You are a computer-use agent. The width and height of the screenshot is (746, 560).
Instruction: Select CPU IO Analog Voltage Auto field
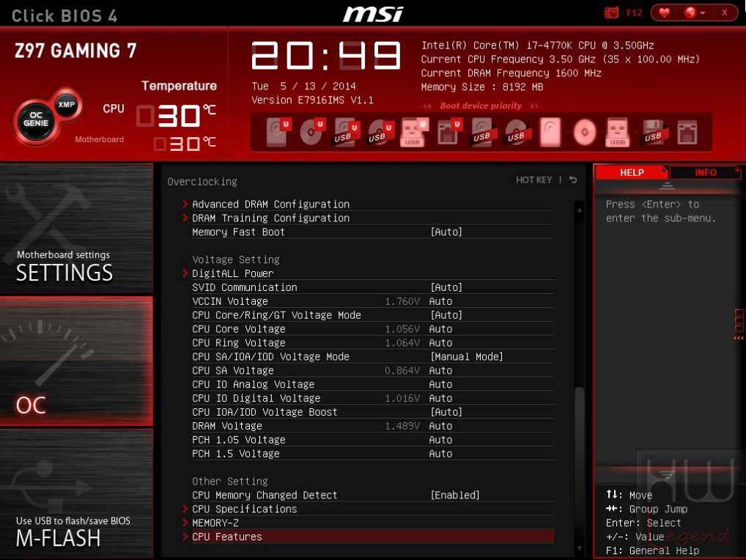coord(440,384)
